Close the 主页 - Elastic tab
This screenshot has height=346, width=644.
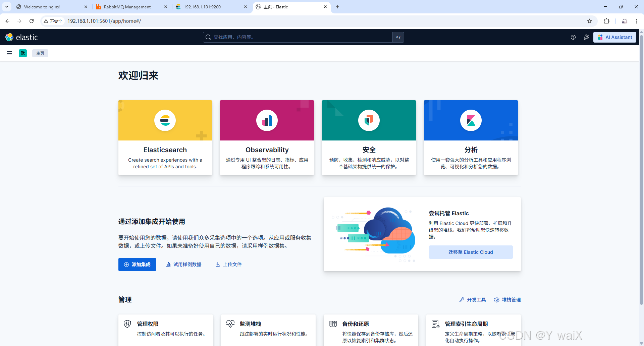tap(325, 7)
